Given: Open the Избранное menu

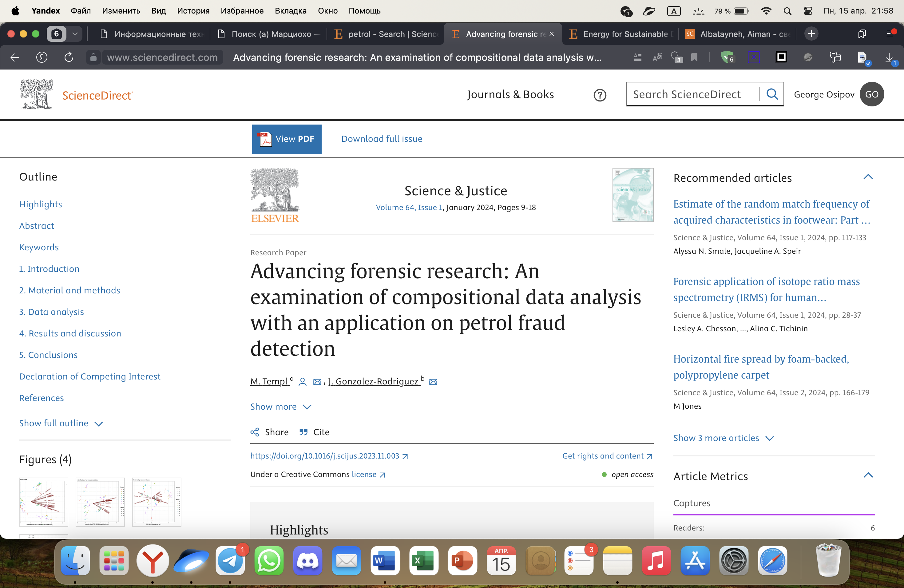Looking at the screenshot, I should pyautogui.click(x=242, y=11).
